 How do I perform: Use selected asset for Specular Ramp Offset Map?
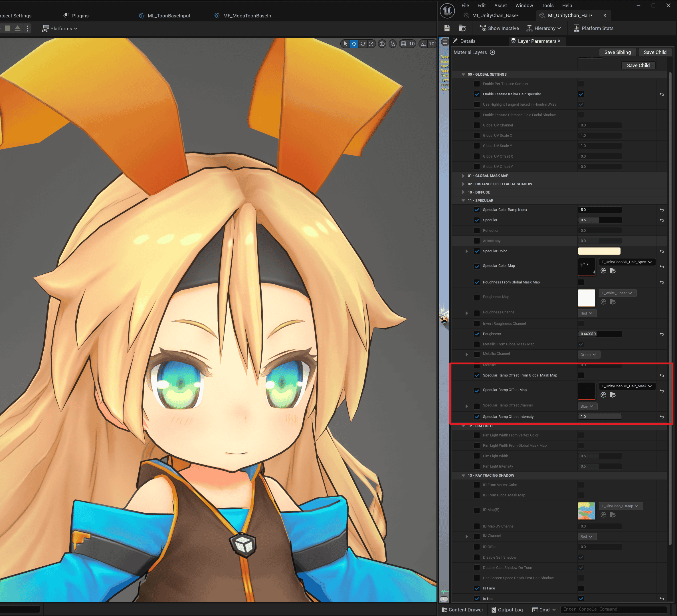click(603, 394)
